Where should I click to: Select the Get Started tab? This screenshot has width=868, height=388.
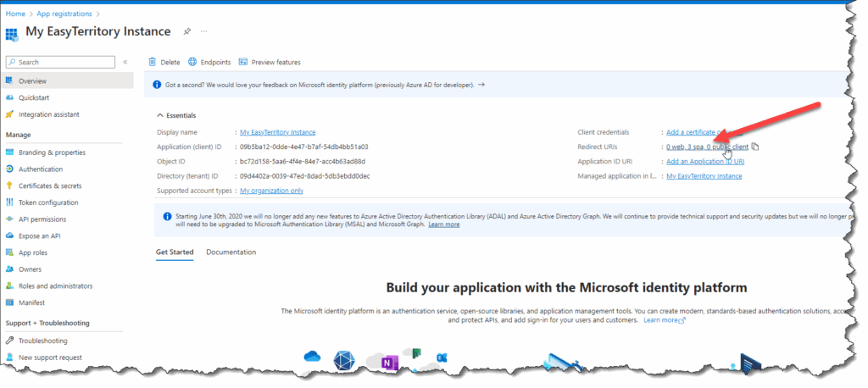point(175,252)
